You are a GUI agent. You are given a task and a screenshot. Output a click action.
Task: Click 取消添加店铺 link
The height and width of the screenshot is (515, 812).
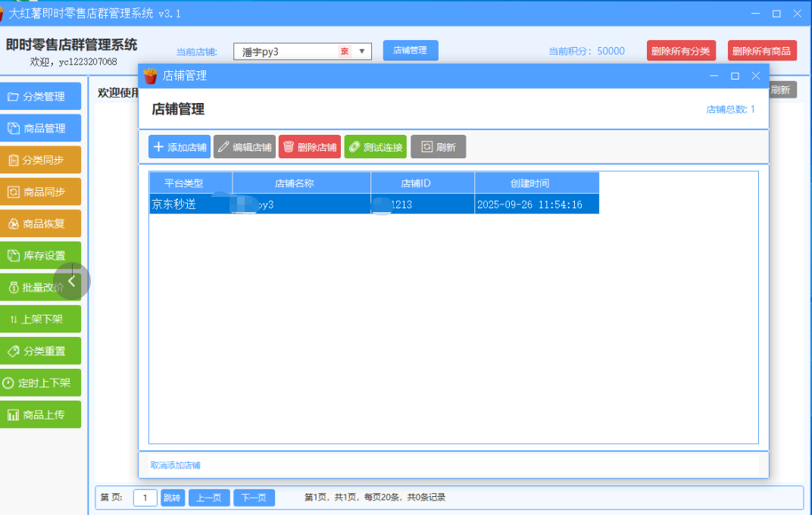(x=175, y=465)
